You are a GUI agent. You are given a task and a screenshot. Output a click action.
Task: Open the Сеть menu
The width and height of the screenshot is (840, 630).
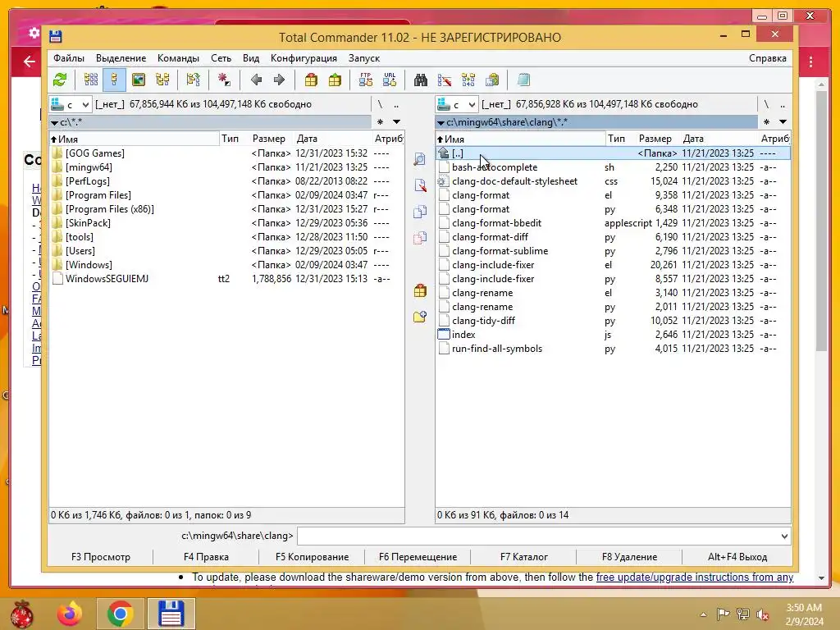click(x=221, y=58)
